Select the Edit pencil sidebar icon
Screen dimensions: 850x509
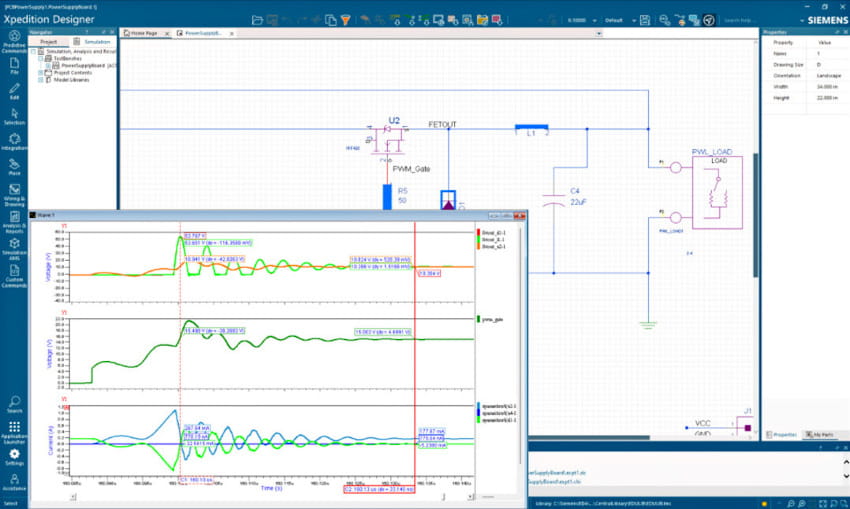(x=14, y=90)
